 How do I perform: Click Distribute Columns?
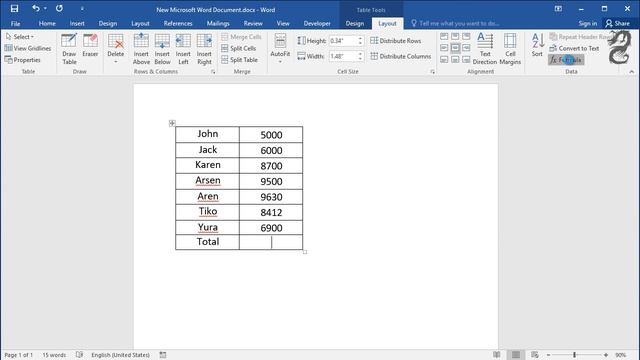[400, 56]
